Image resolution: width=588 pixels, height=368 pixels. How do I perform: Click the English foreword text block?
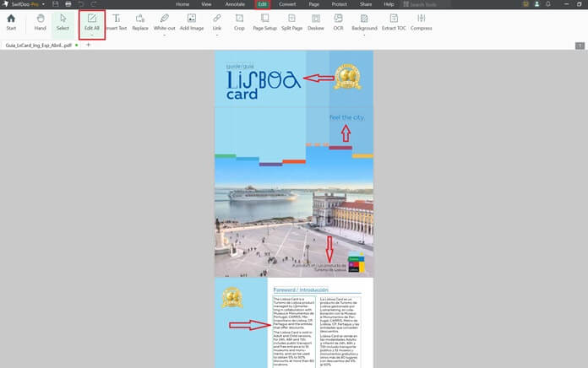tap(294, 332)
